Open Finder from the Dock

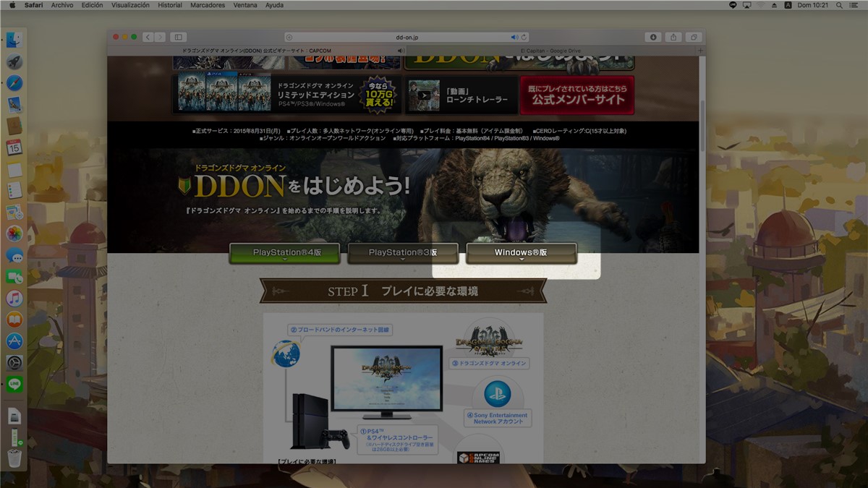[14, 40]
